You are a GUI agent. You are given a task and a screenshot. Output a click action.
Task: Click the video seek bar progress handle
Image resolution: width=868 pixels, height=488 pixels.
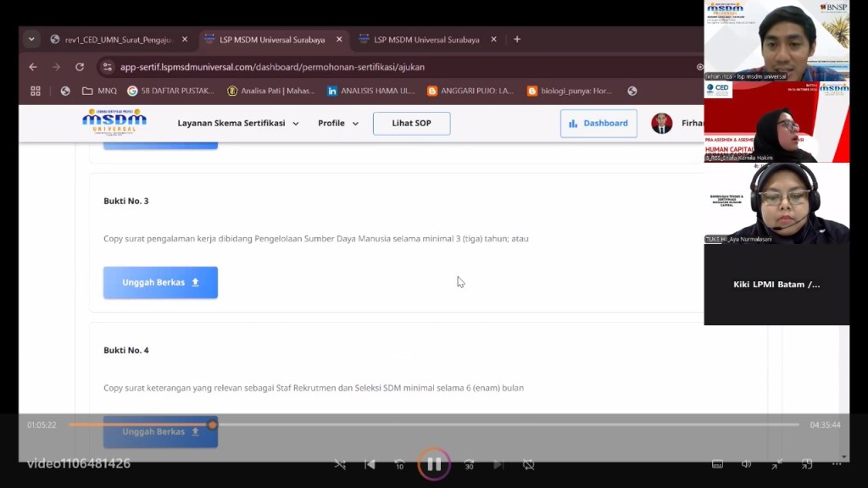[x=212, y=424]
